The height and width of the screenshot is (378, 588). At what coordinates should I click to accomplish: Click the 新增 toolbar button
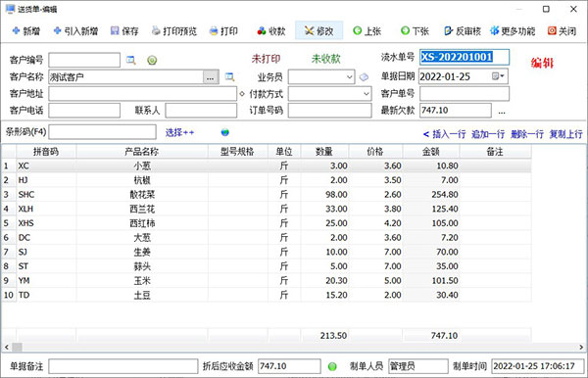tap(26, 31)
